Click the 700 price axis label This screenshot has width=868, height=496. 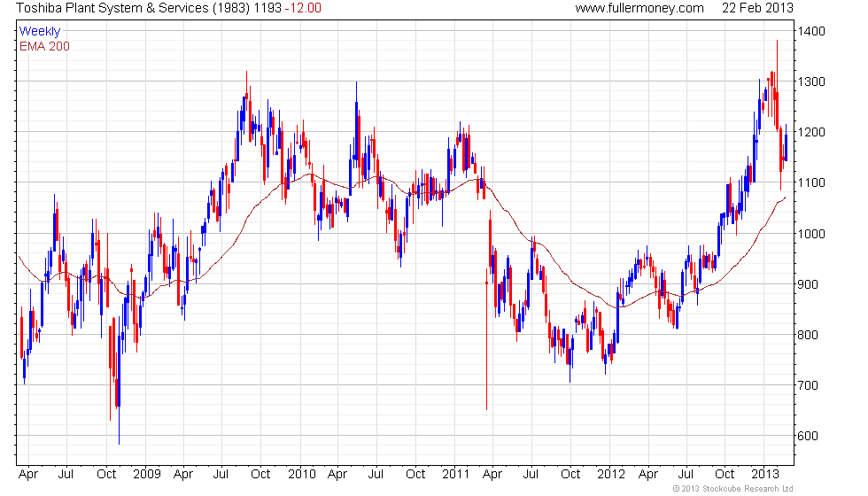click(x=808, y=385)
